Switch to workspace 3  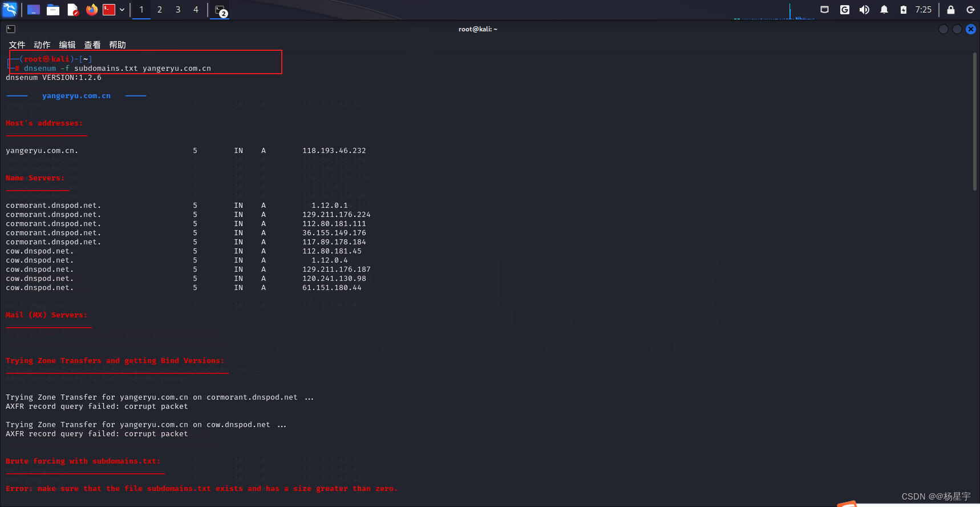pyautogui.click(x=178, y=10)
